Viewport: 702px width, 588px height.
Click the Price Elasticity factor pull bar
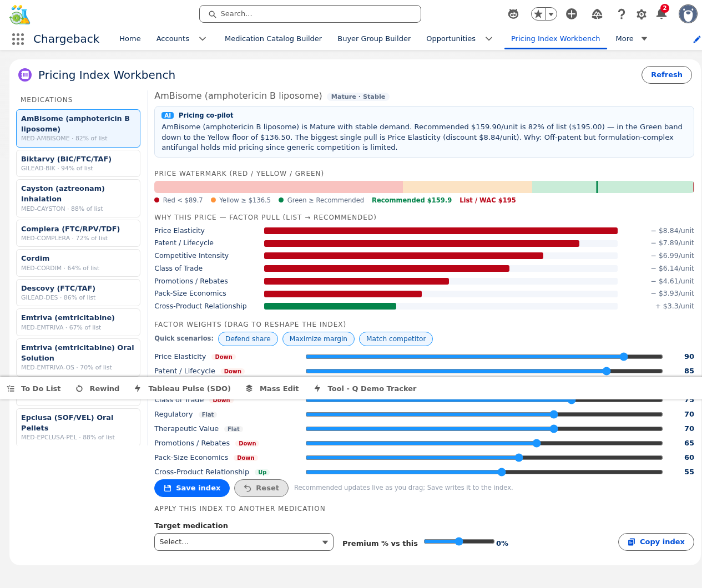(441, 231)
